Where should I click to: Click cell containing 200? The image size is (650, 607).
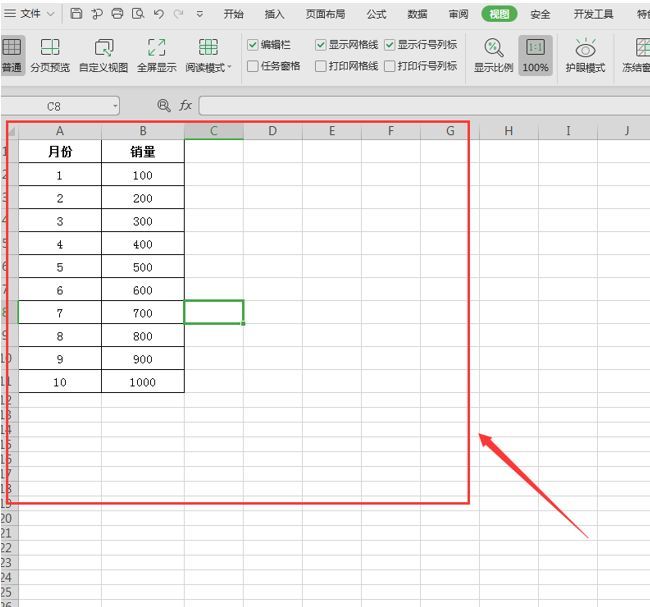tap(143, 198)
